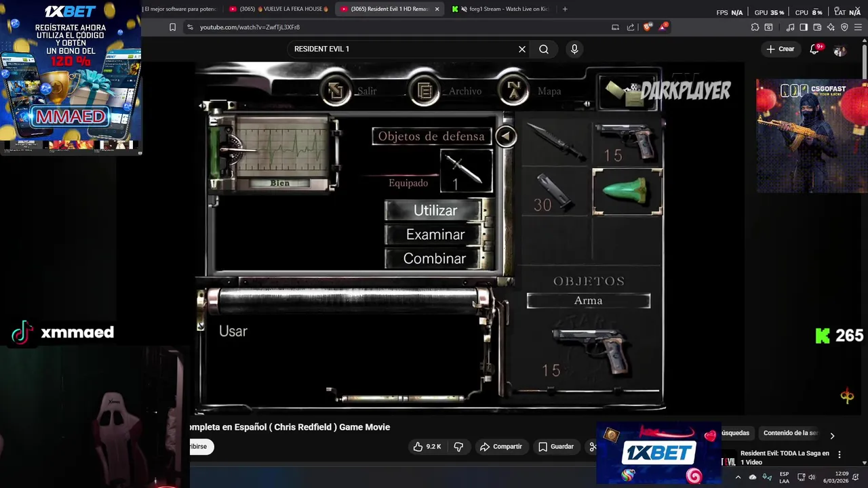Open options for Resident Evil TODA La Saga video
This screenshot has width=868, height=488.
840,455
